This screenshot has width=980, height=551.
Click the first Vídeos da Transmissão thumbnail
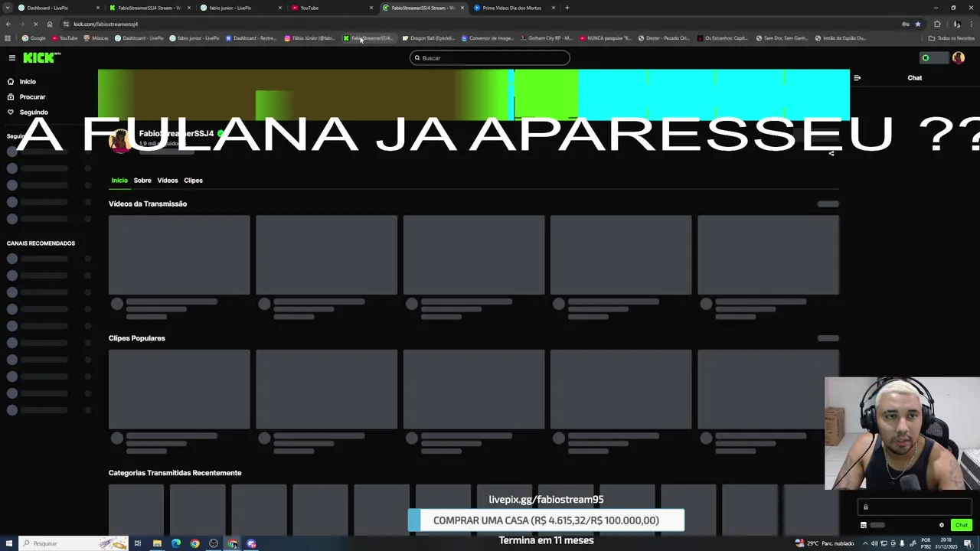tap(179, 255)
